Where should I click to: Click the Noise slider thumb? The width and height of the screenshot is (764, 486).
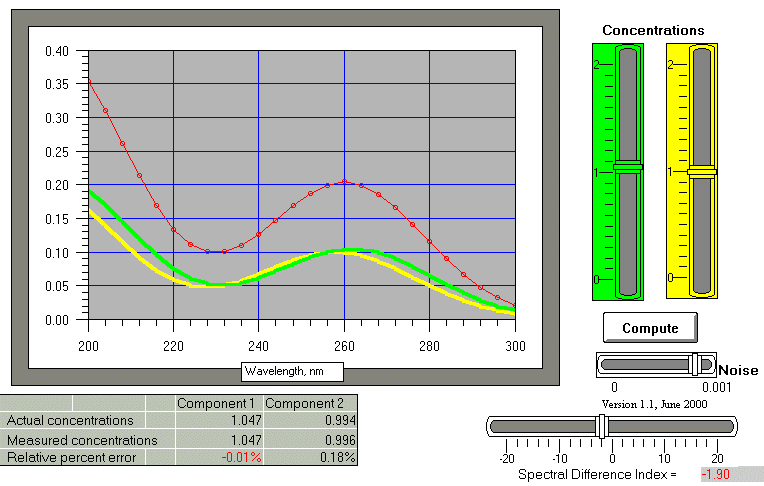(693, 364)
